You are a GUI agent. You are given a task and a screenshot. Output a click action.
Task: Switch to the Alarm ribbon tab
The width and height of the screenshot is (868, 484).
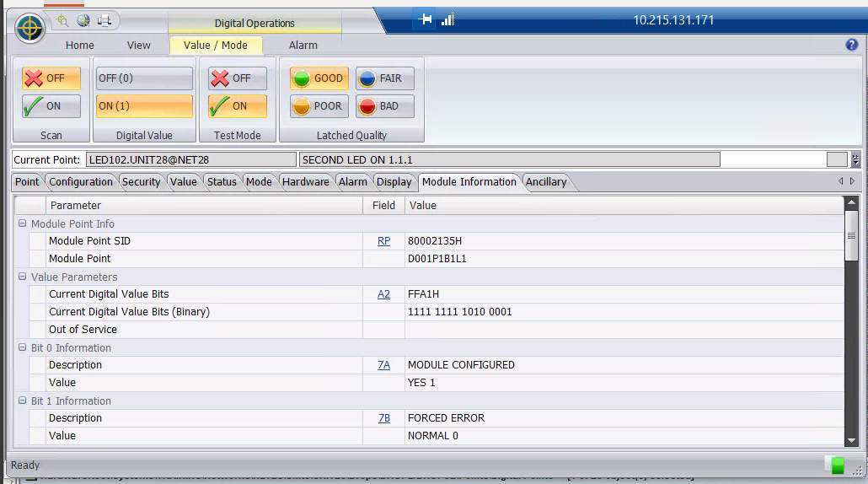(x=303, y=46)
